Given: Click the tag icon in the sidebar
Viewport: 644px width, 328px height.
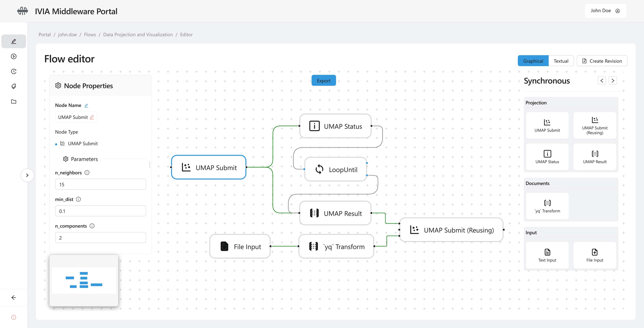Looking at the screenshot, I should 14,86.
